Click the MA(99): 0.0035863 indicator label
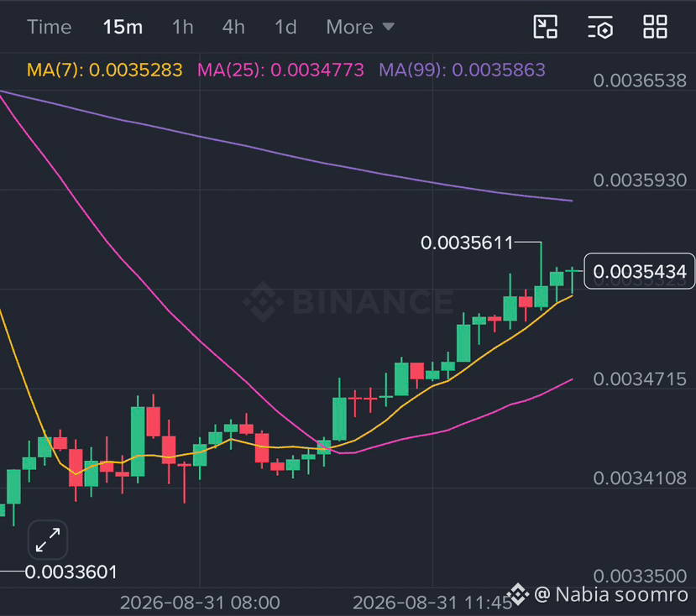696x616 pixels. pos(462,70)
